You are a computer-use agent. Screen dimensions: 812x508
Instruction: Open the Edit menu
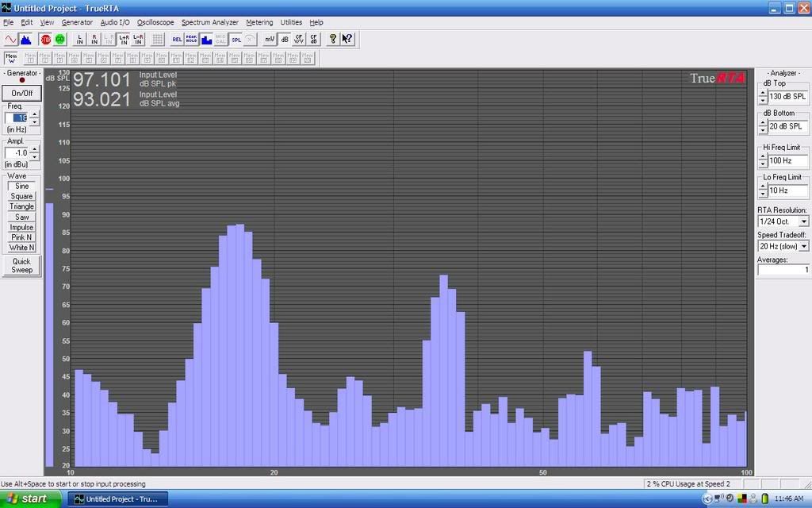26,22
